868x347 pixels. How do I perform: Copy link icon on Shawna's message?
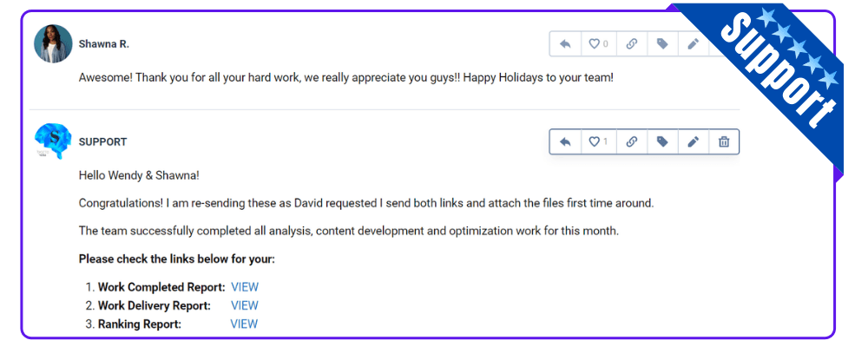pyautogui.click(x=632, y=43)
